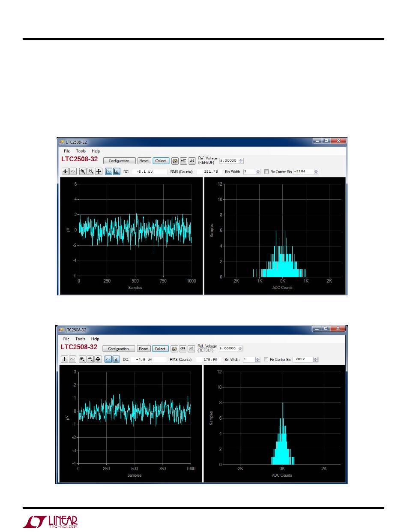407x532 pixels.
Task: Show the histogram view in the upper window
Action: pos(117,171)
